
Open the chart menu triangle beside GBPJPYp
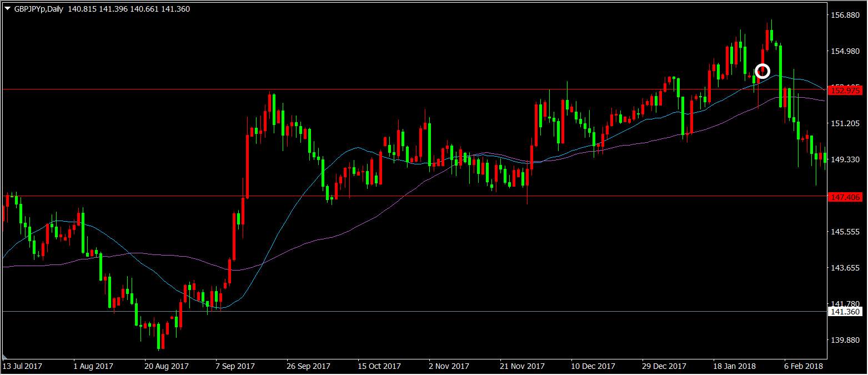[7, 9]
